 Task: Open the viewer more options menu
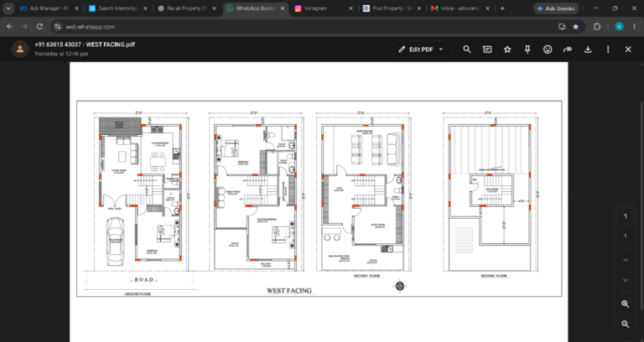tap(608, 49)
